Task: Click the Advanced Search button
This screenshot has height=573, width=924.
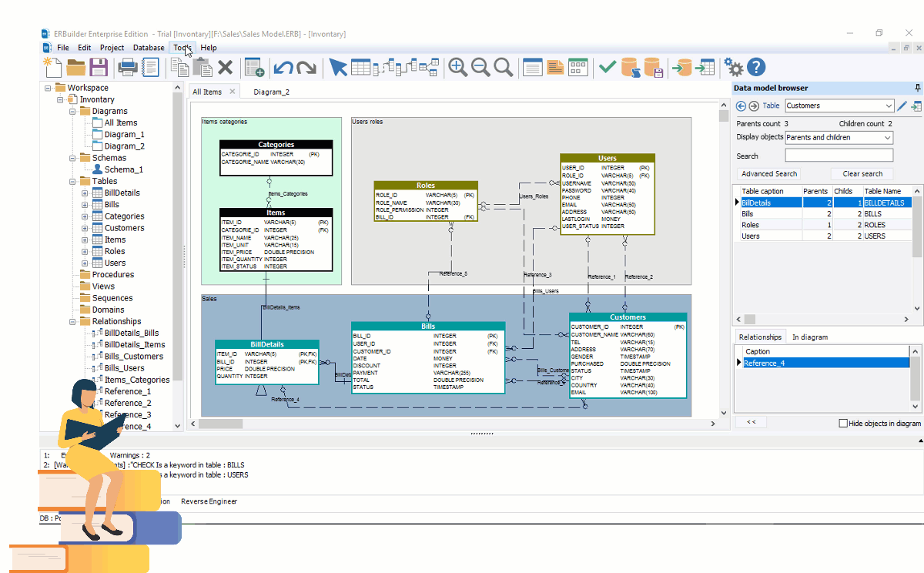Action: [769, 174]
